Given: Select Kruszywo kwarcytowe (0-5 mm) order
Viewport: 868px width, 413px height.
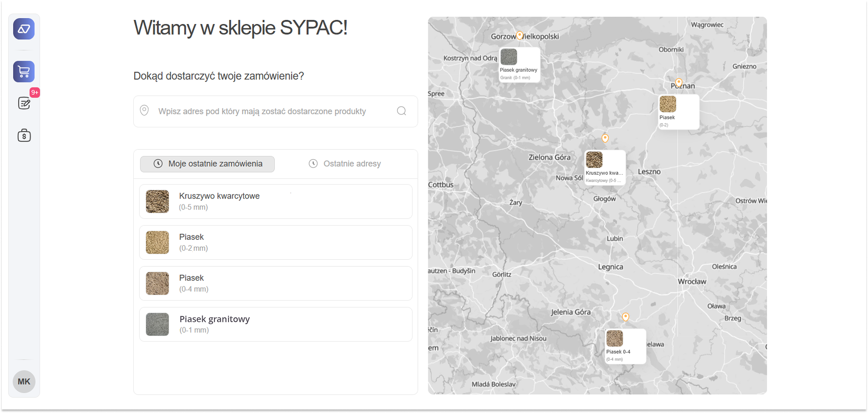Looking at the screenshot, I should [x=276, y=202].
